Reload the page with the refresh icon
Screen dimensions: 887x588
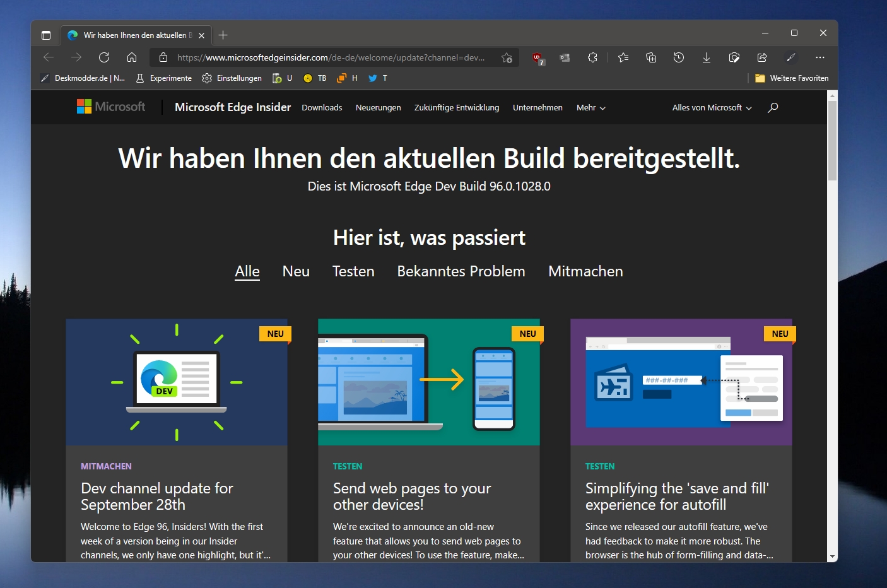point(104,57)
